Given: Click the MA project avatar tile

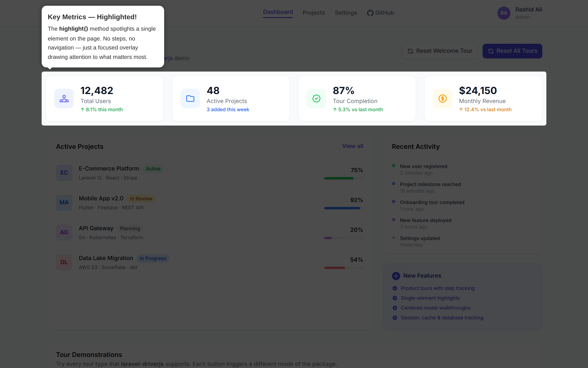Looking at the screenshot, I should [x=64, y=203].
